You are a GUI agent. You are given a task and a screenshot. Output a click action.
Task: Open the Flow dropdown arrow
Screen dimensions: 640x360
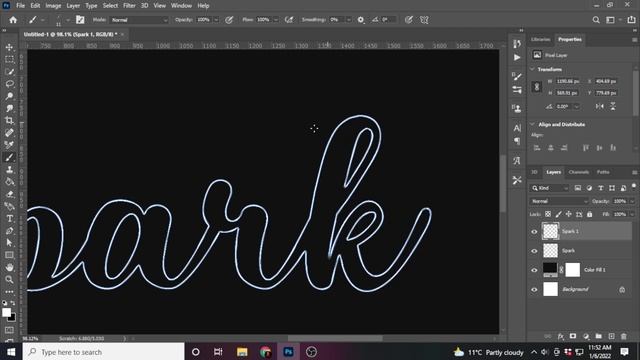(276, 20)
